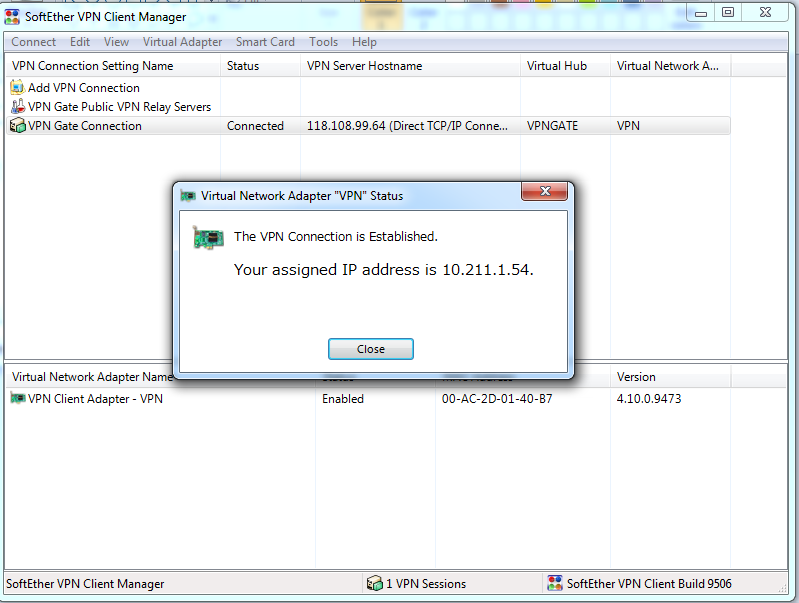Viewport: 799px width, 603px height.
Task: Select VPN Gate Public VPN Relay Servers icon
Action: 18,107
